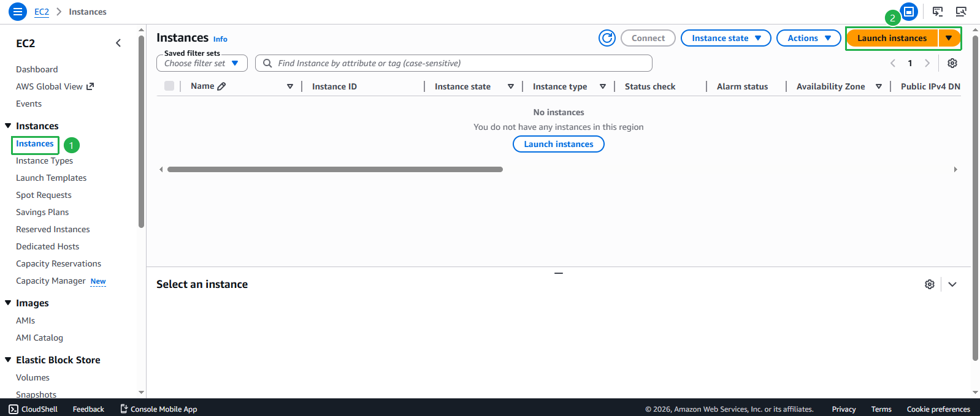
Task: Go to the next results page
Action: click(927, 63)
